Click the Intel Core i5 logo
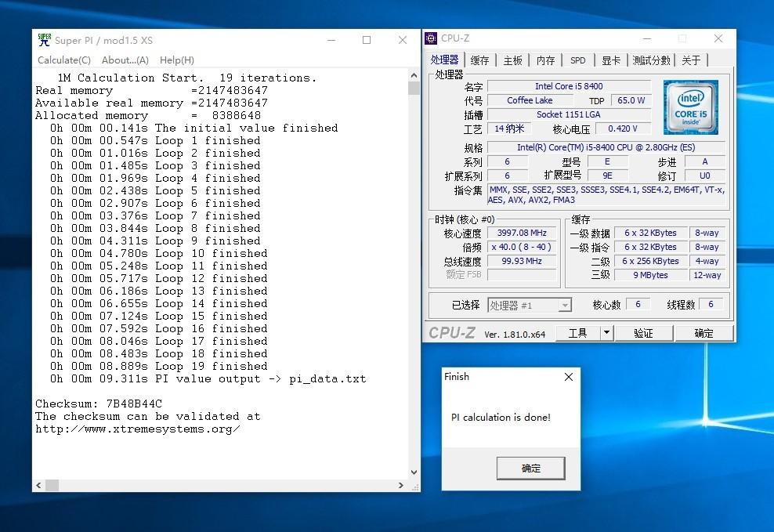This screenshot has width=774, height=532. tap(691, 107)
